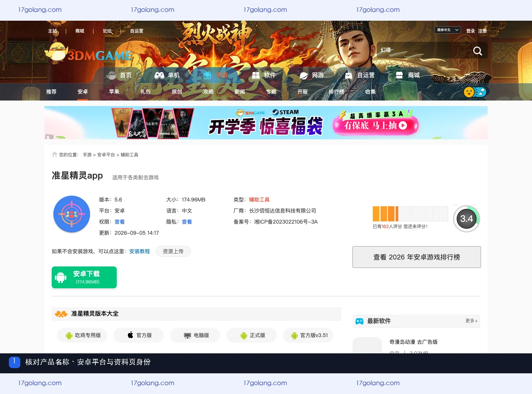Image resolution: width=532 pixels, height=394 pixels.
Task: Click the 主站 top link
Action: pyautogui.click(x=52, y=31)
